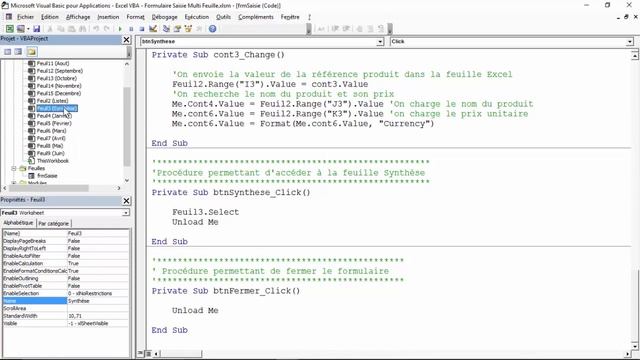Select Feuil12 (Septembre) in project tree
This screenshot has width=640, height=360.
tap(60, 71)
